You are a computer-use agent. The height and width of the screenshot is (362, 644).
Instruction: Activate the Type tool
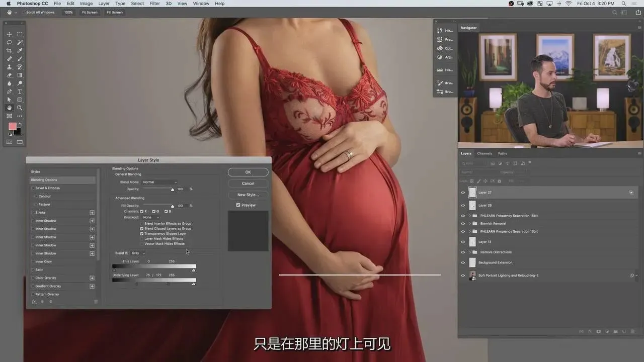tap(20, 92)
